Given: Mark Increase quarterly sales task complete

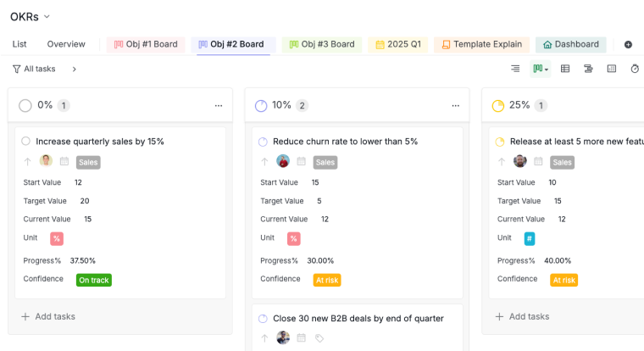Looking at the screenshot, I should [26, 142].
